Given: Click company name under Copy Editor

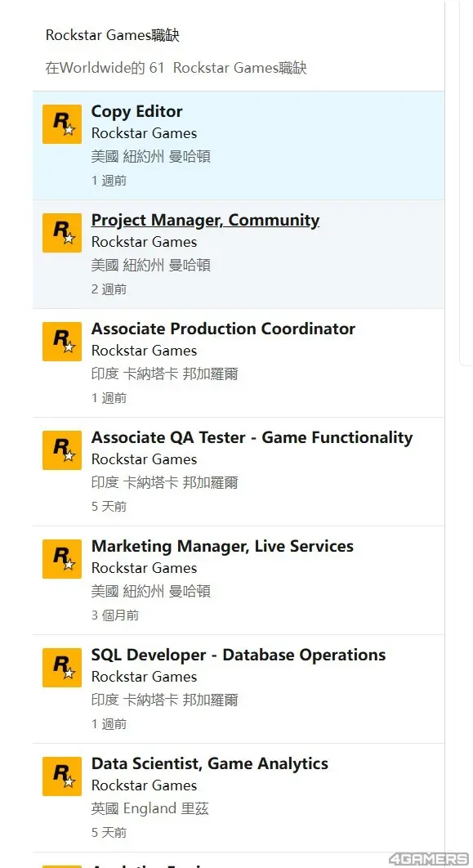Looking at the screenshot, I should 144,133.
